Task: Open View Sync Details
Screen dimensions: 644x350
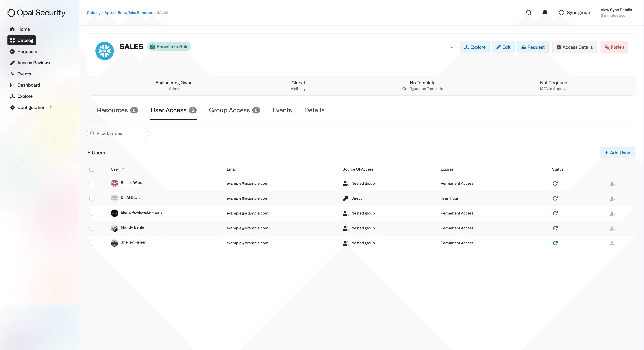Action: pyautogui.click(x=616, y=10)
